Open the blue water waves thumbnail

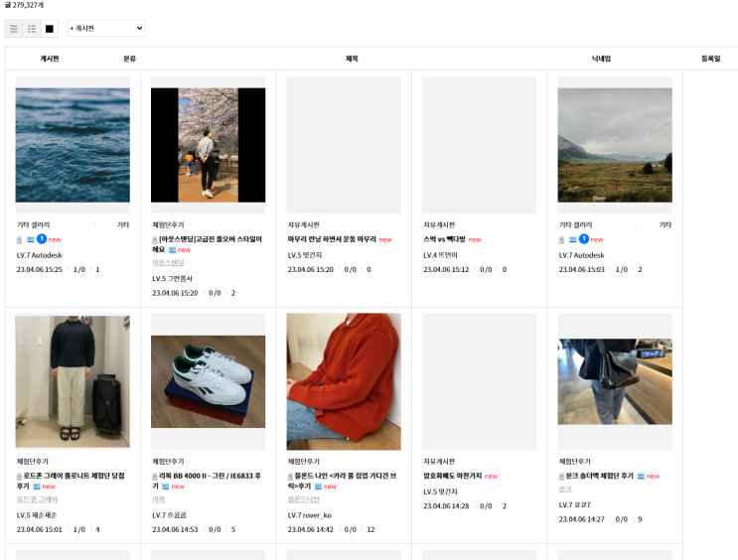pyautogui.click(x=73, y=145)
